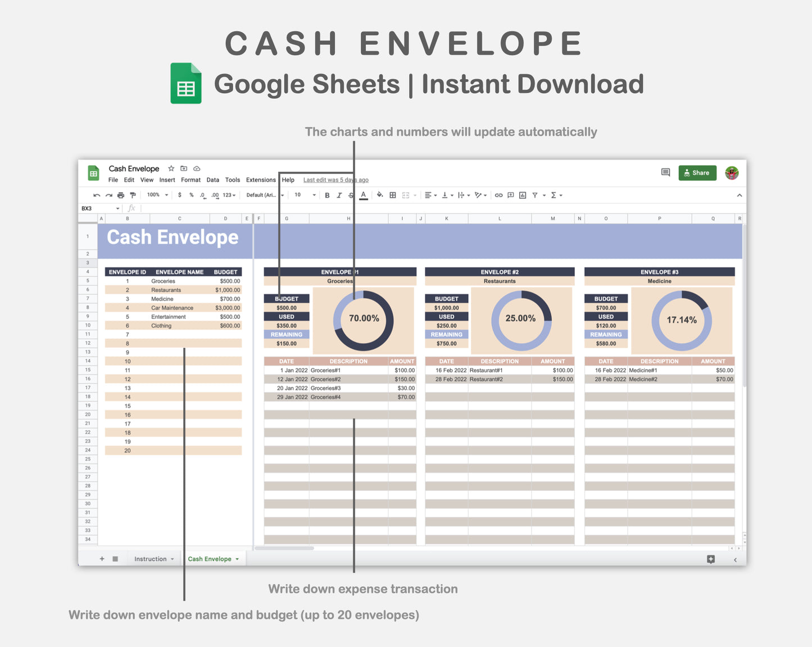This screenshot has height=647, width=812.
Task: Click the print icon in the toolbar
Action: pos(120,195)
